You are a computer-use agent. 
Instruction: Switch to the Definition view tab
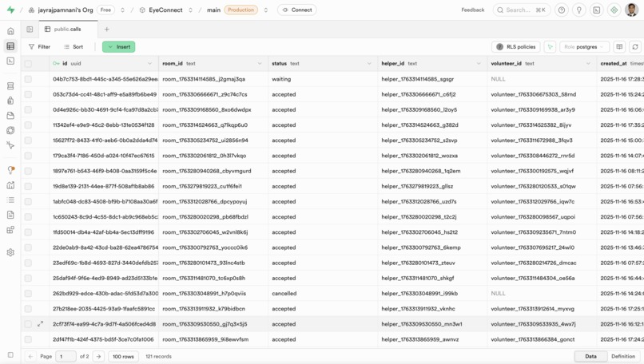click(623, 356)
